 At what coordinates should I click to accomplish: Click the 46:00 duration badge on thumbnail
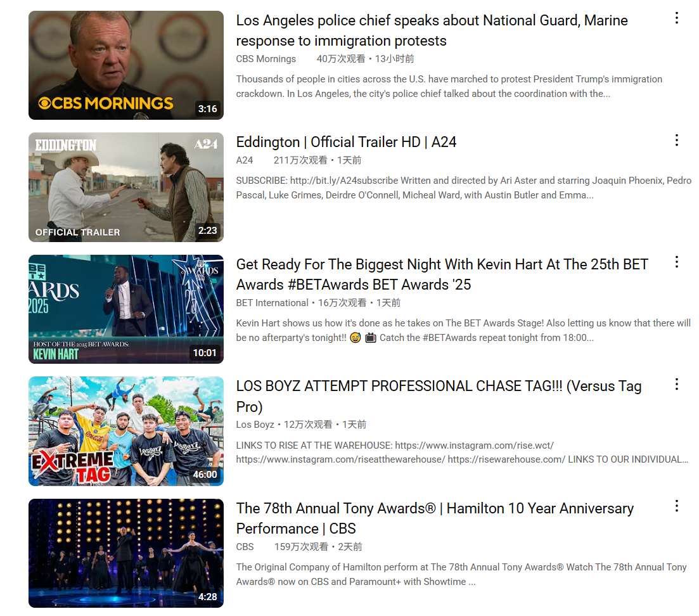pos(205,475)
